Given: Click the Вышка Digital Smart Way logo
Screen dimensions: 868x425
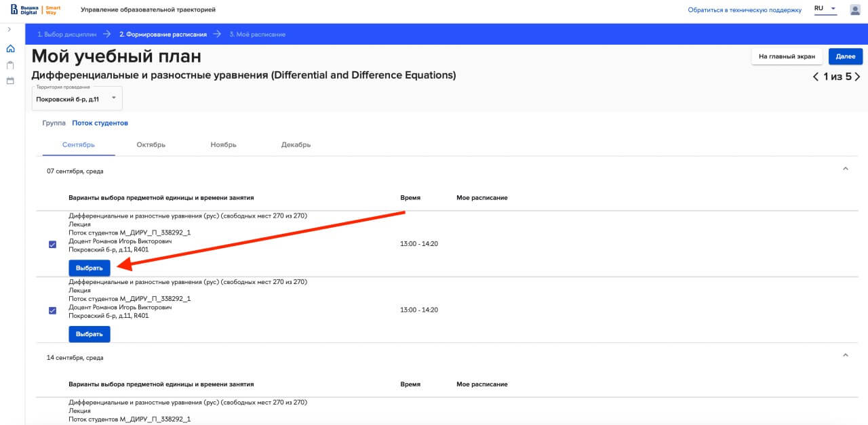Looking at the screenshot, I should point(35,9).
